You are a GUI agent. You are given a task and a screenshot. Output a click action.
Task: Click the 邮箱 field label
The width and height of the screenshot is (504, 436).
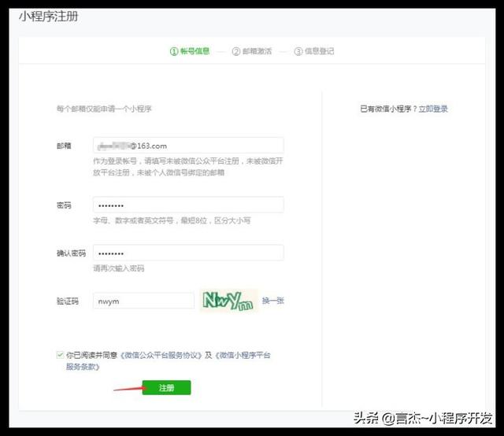(x=64, y=146)
